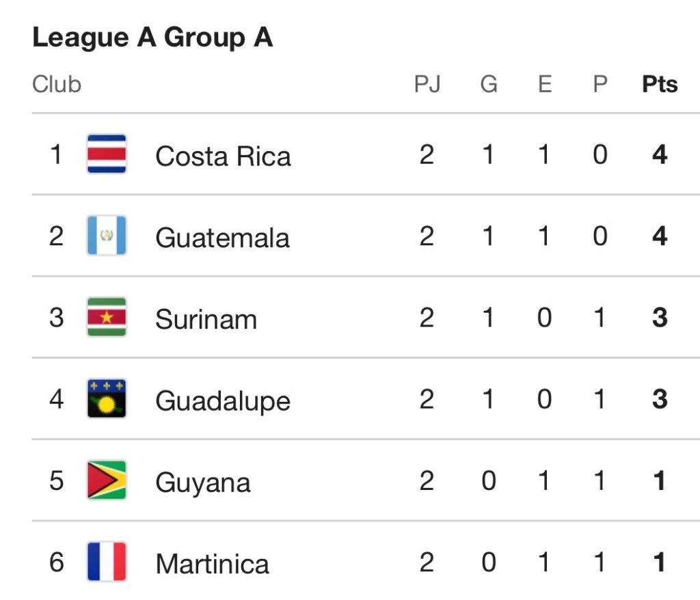Open the Costa Rica team name
700x600 pixels.
coord(223,156)
